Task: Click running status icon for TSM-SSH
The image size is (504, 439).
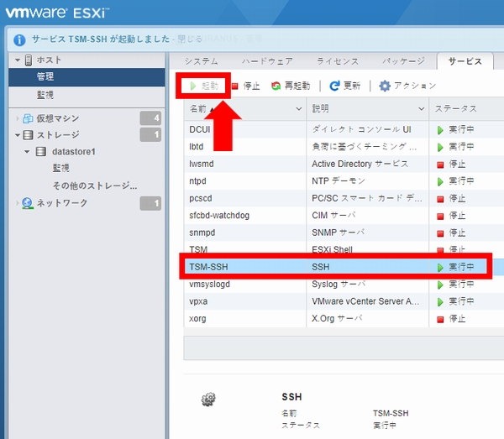Action: pos(440,268)
